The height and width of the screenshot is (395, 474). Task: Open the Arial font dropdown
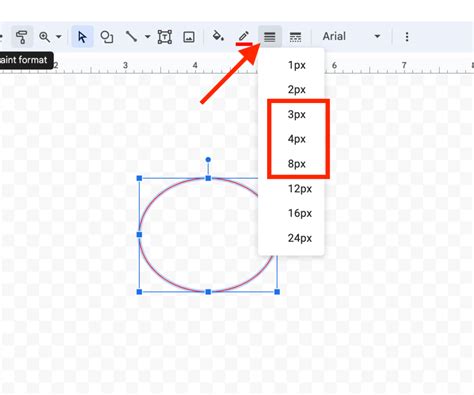[x=351, y=36]
